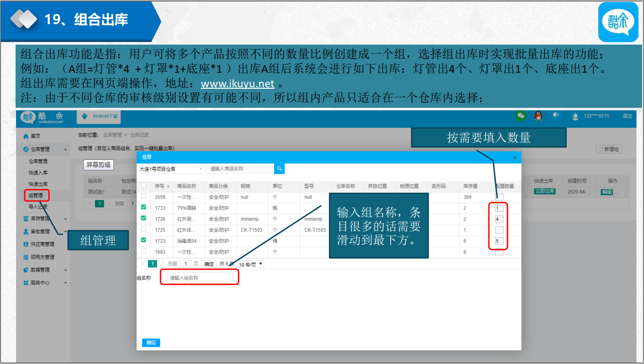Check the row 2058 checkbox
The width and height of the screenshot is (644, 364).
coord(144,197)
